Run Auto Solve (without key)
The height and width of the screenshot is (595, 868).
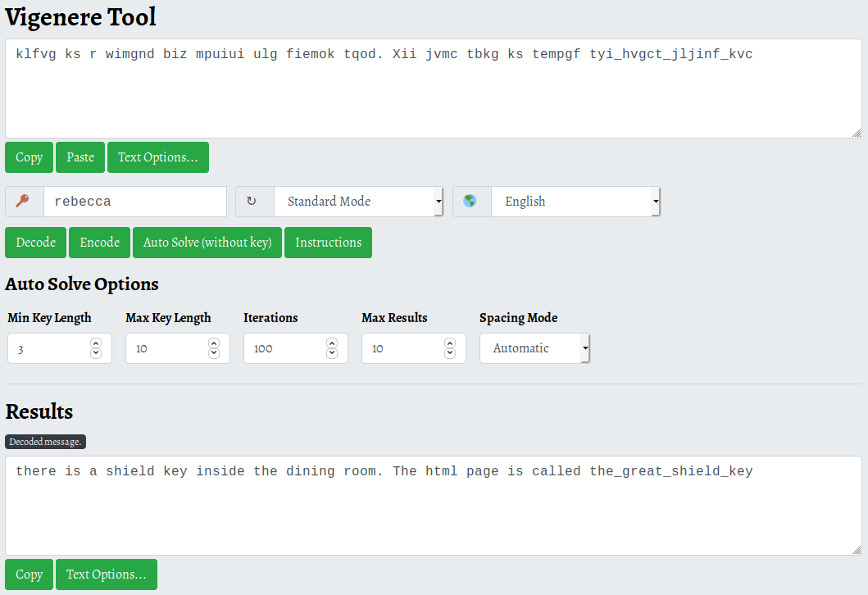pyautogui.click(x=207, y=243)
